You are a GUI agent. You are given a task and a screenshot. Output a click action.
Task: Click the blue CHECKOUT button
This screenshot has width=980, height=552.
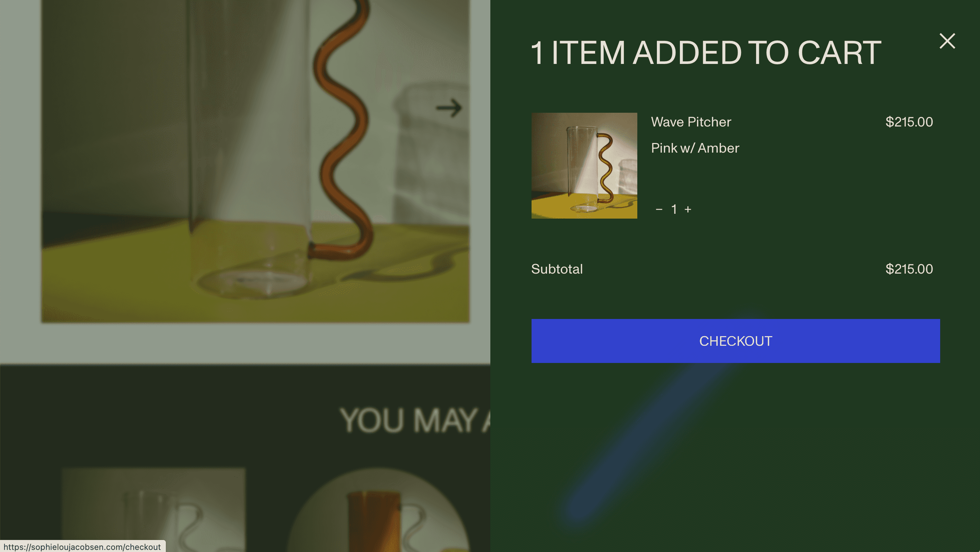[736, 341]
